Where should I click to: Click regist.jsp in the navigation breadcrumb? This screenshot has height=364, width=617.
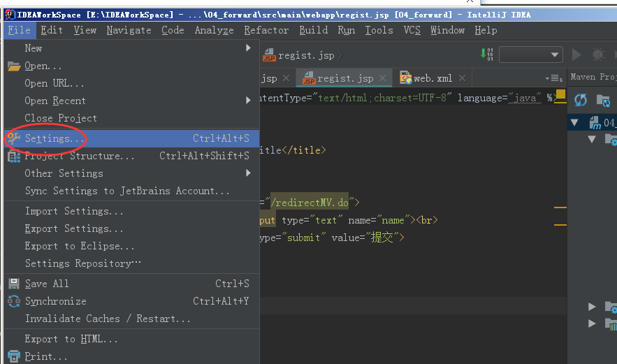coord(300,55)
